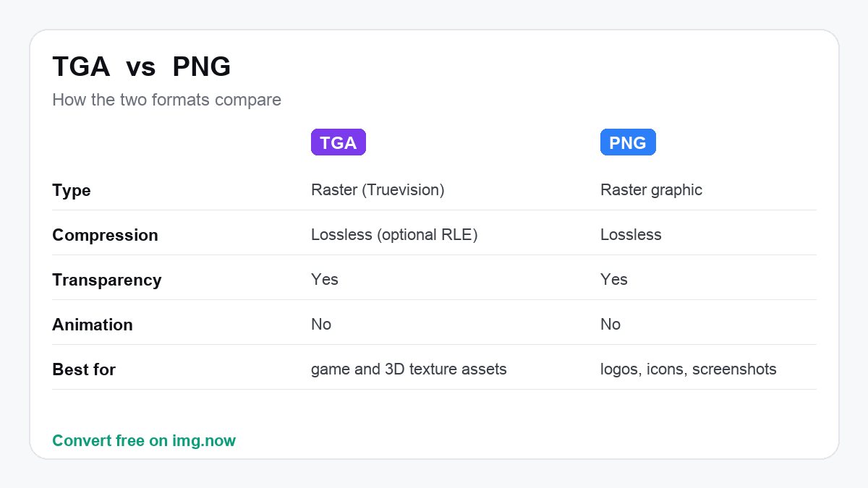
Task: Click 'How the two formats compare' subtitle
Action: (x=166, y=100)
